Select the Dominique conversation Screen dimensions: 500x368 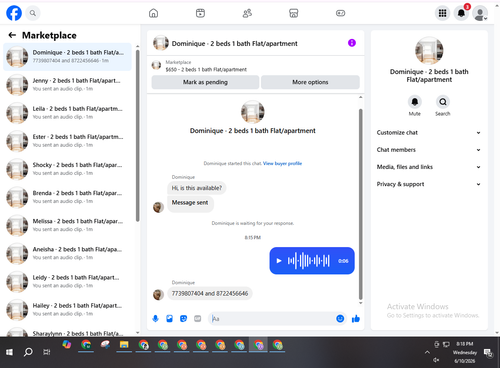(67, 57)
